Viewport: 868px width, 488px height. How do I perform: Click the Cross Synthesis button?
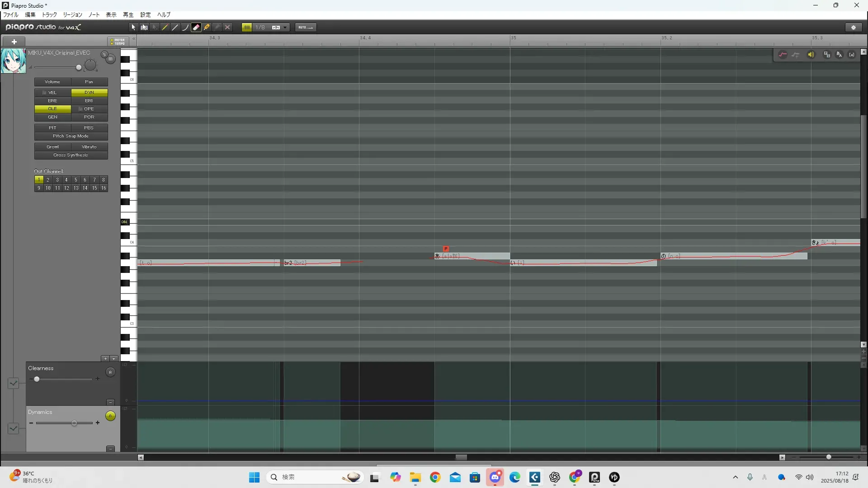tap(71, 155)
